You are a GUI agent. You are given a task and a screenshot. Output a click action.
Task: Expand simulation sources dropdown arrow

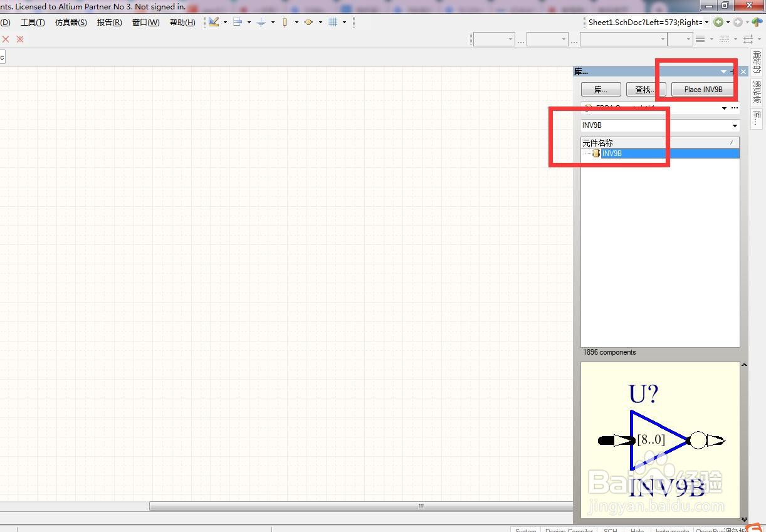tap(320, 22)
